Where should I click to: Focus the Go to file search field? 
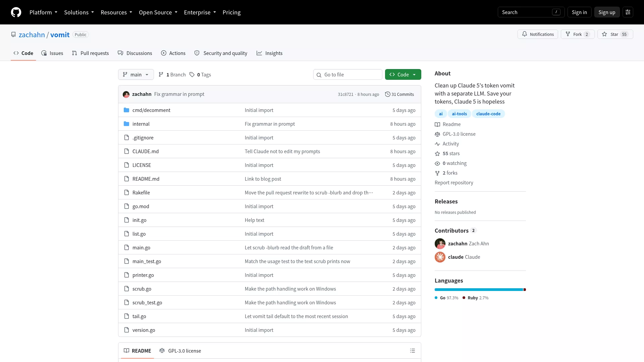coord(348,75)
